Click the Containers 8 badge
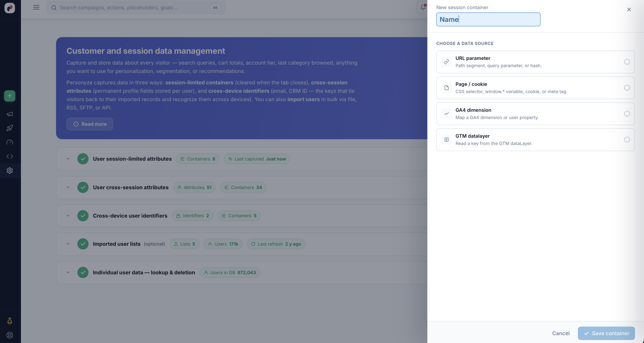Image resolution: width=644 pixels, height=343 pixels. [198, 159]
